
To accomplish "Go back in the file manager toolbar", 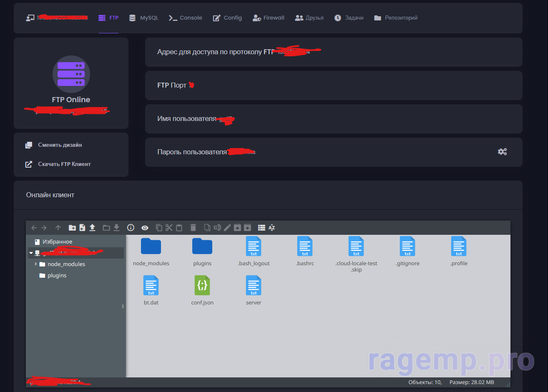I will pyautogui.click(x=34, y=228).
